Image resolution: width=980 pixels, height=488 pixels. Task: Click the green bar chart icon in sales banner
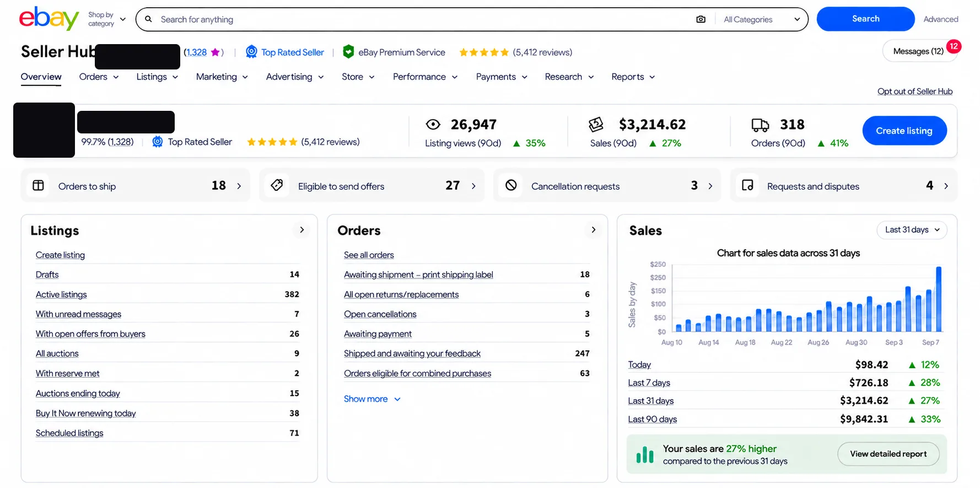[x=645, y=455]
